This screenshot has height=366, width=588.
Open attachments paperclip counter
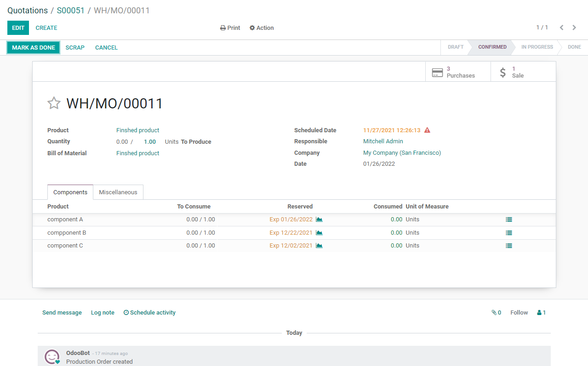[496, 313]
